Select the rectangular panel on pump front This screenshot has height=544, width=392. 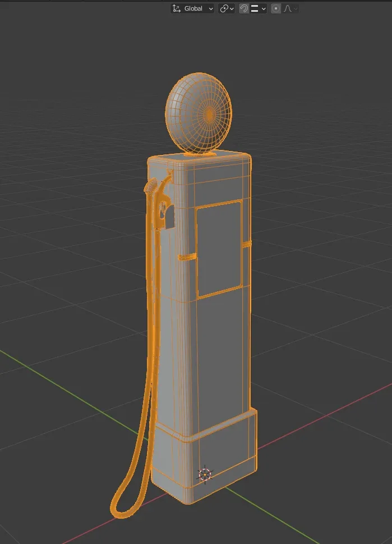click(x=219, y=248)
